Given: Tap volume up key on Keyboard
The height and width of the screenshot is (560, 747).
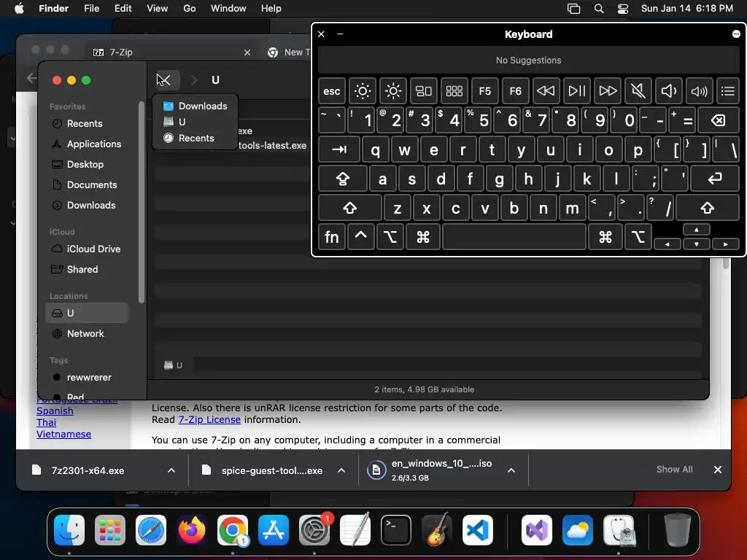Looking at the screenshot, I should coord(699,91).
